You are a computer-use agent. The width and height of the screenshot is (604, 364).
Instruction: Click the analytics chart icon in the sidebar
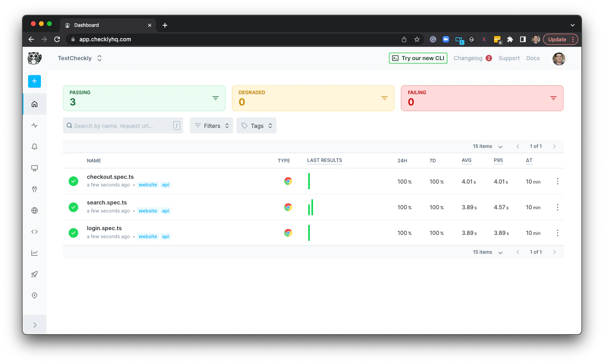[34, 253]
